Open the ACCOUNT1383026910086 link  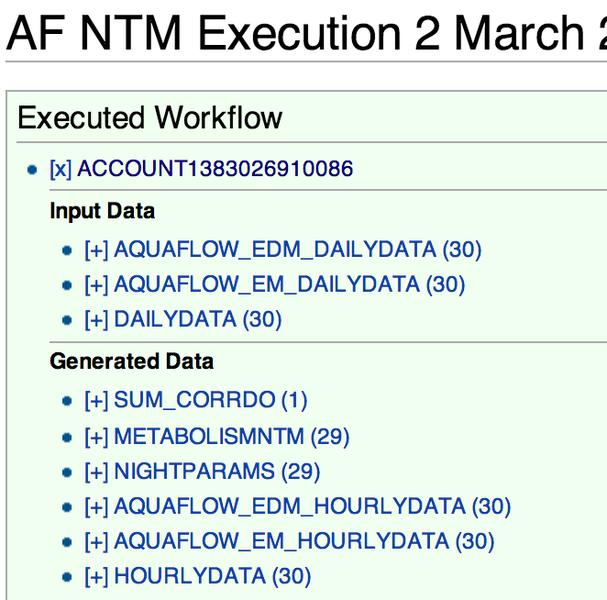click(x=214, y=169)
